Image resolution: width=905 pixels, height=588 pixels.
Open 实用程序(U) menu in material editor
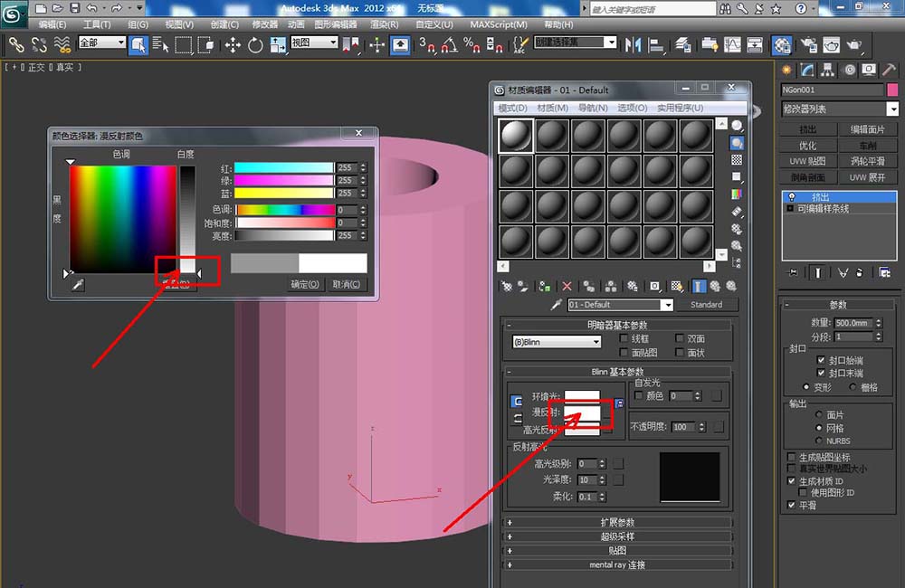pos(680,108)
